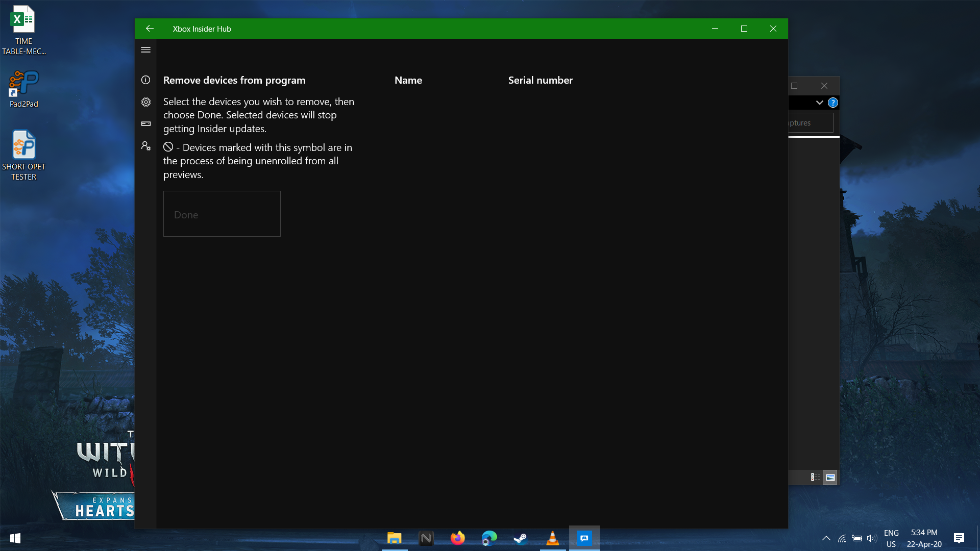The image size is (980, 551).
Task: Go back with the Xbox Insider Hub arrow
Action: coord(150,29)
